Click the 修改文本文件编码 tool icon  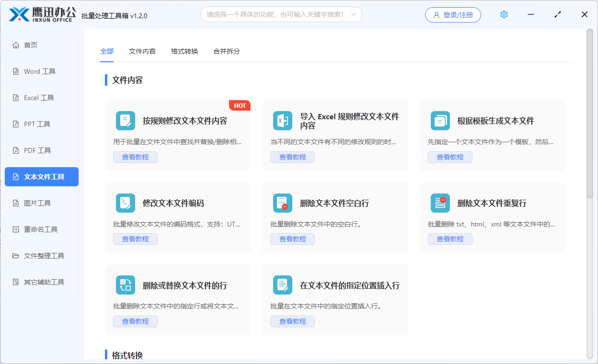pos(125,203)
